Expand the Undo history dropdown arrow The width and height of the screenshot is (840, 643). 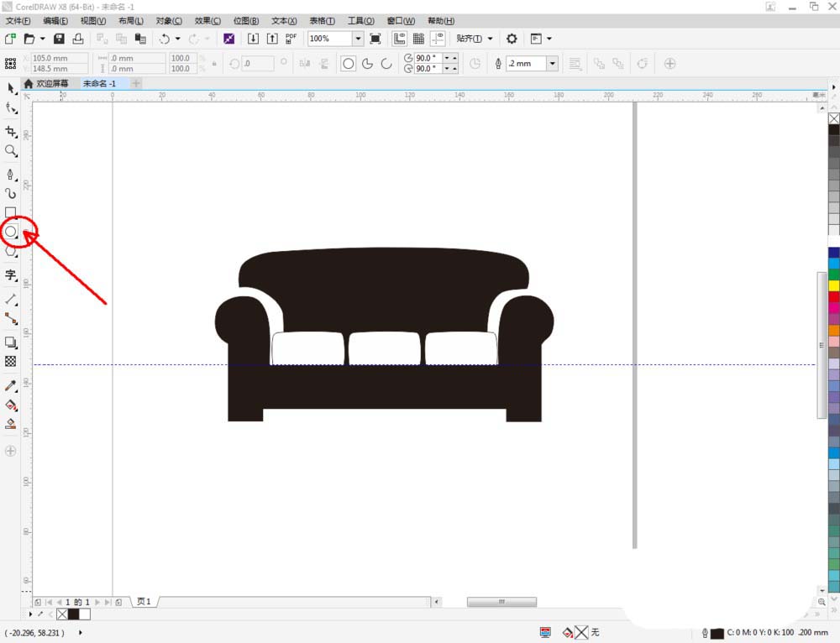pos(177,39)
